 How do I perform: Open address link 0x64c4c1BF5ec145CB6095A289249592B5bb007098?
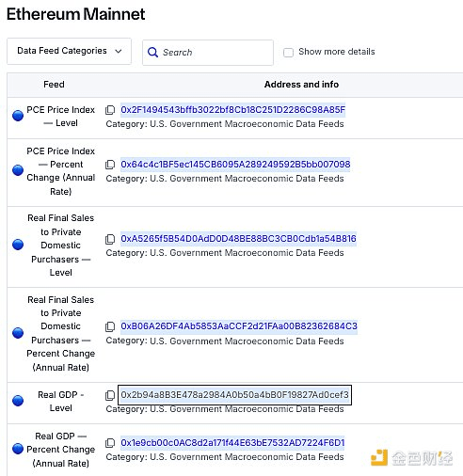click(x=235, y=165)
